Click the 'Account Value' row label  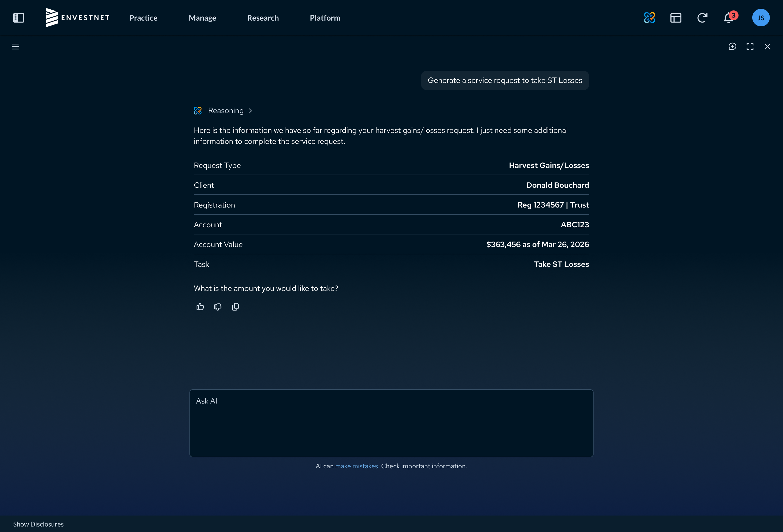(x=218, y=245)
